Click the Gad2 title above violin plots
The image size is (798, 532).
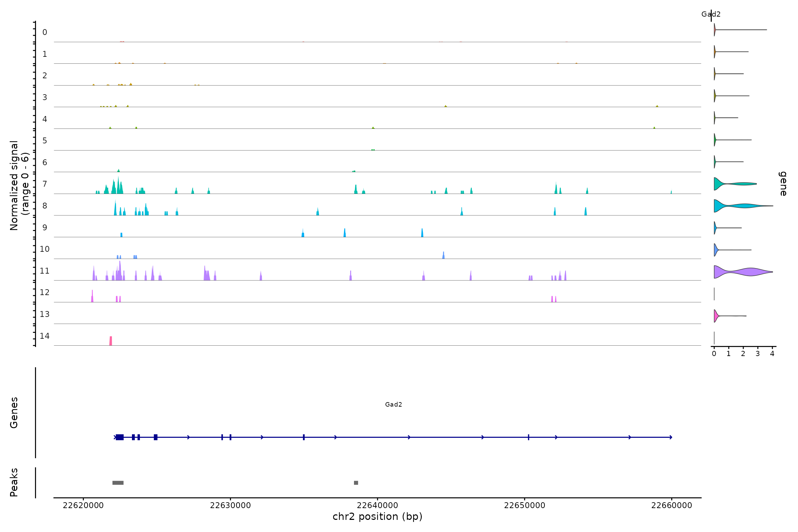711,14
